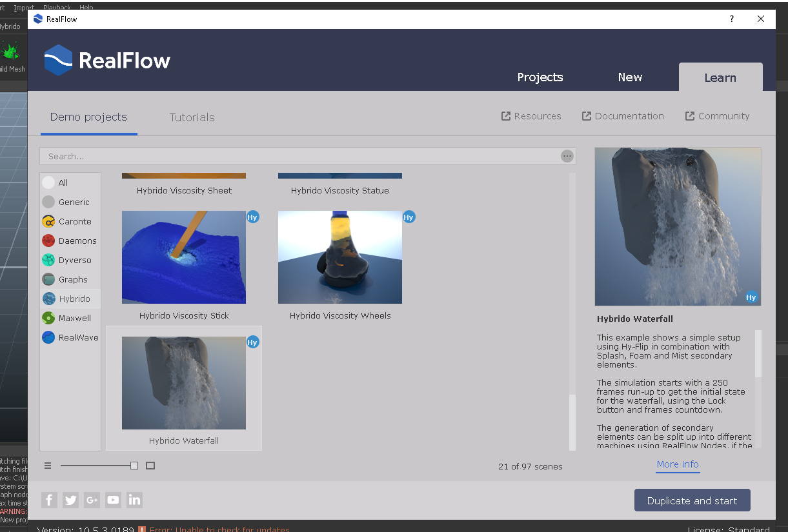Select the Hybrido Viscosity Wheels thumbnail
The height and width of the screenshot is (532, 788).
pos(340,257)
